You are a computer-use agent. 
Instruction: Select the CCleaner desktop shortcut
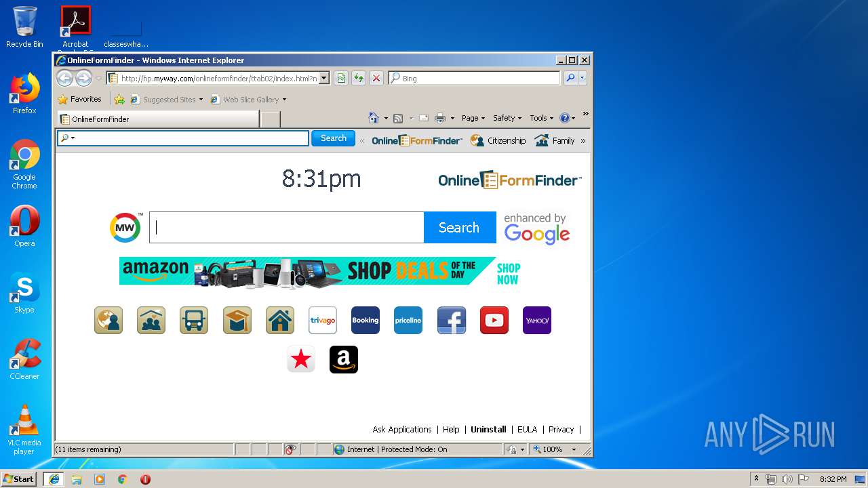point(24,359)
